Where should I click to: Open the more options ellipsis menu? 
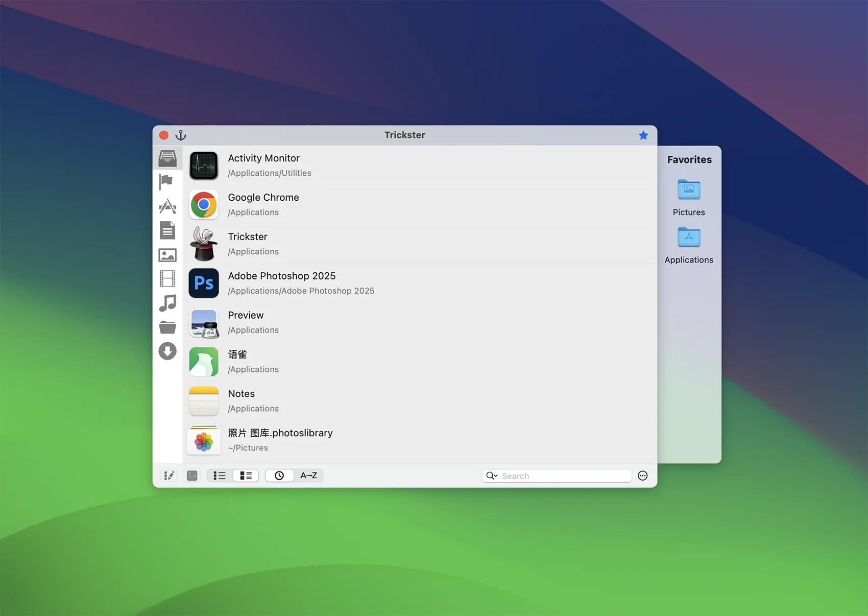[643, 476]
